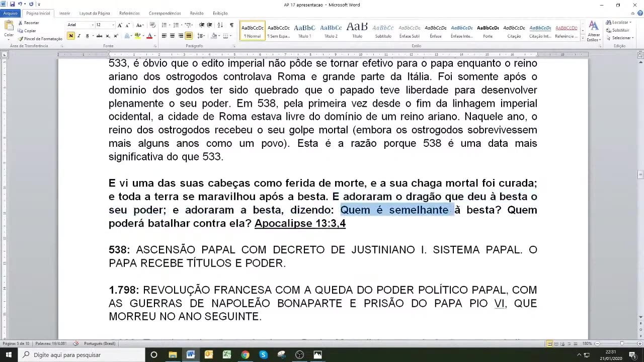Open Chrome from the taskbar
The image size is (644, 362).
click(x=245, y=354)
